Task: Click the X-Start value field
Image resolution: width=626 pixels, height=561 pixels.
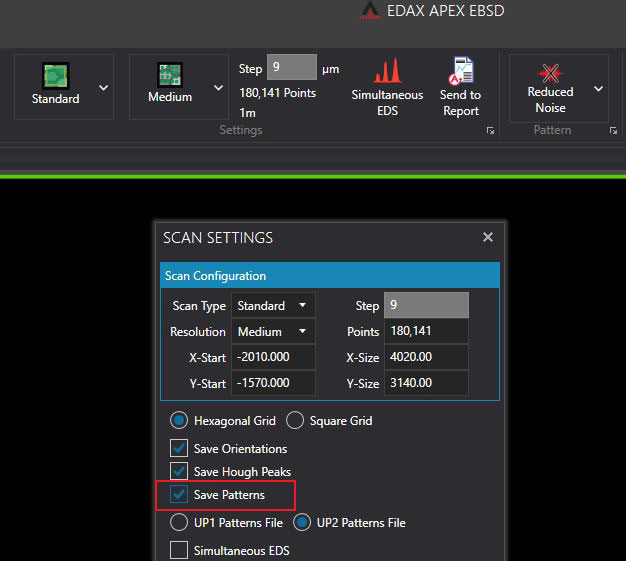Action: (x=273, y=358)
